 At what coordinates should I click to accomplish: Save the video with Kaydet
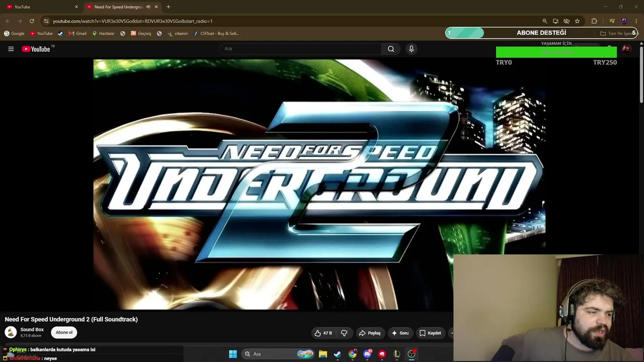(430, 333)
